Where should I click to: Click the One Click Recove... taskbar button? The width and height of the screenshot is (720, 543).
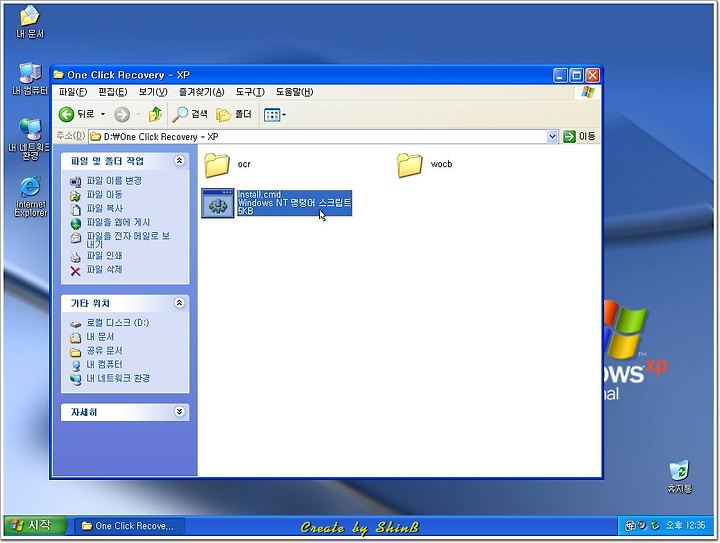(x=129, y=526)
